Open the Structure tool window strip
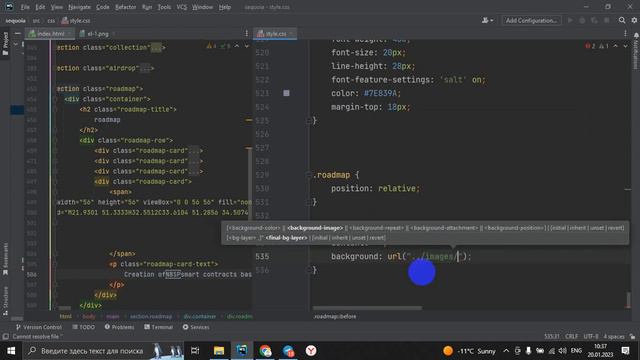Screen dimensions: 640x360 click(x=5, y=301)
